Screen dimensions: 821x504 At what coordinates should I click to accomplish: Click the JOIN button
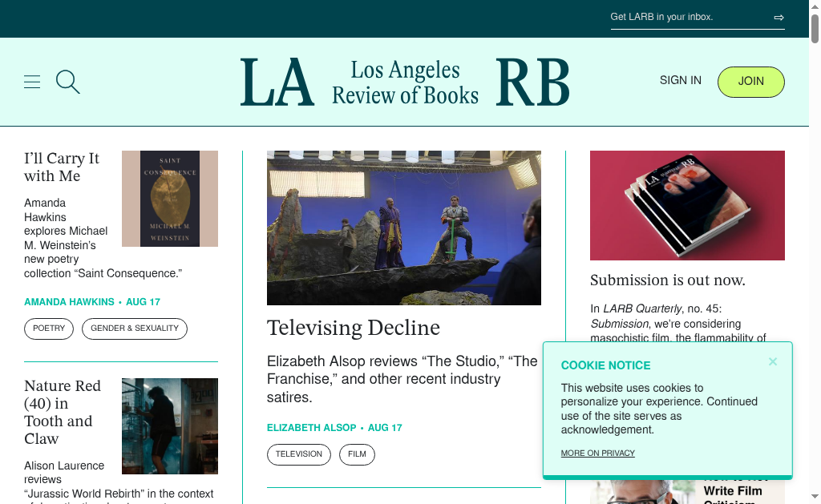pos(750,82)
